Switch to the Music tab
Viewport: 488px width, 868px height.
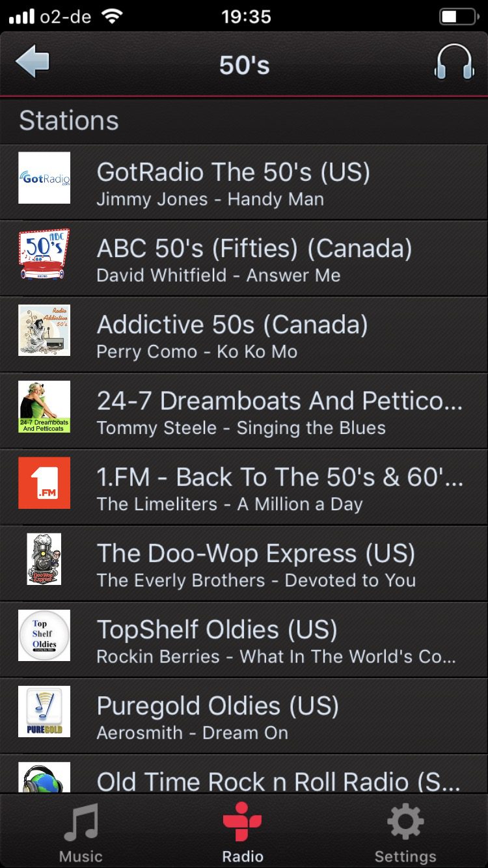pos(81,831)
